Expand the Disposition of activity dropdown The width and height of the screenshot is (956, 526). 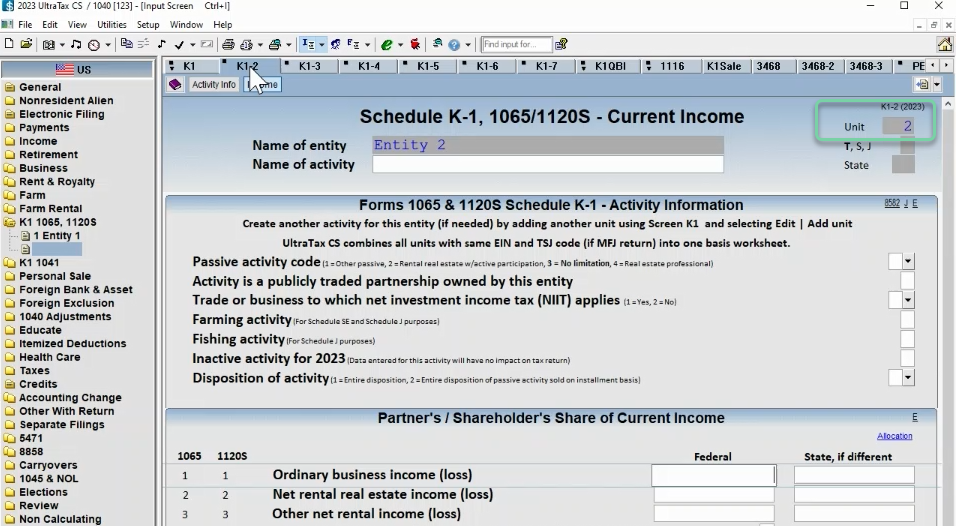click(908, 378)
